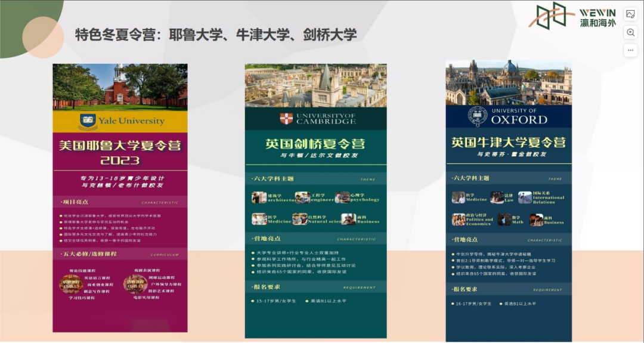Image resolution: width=644 pixels, height=343 pixels.
Task: Click the "engineering" subject icon on Cambridge poster
Action: [302, 197]
